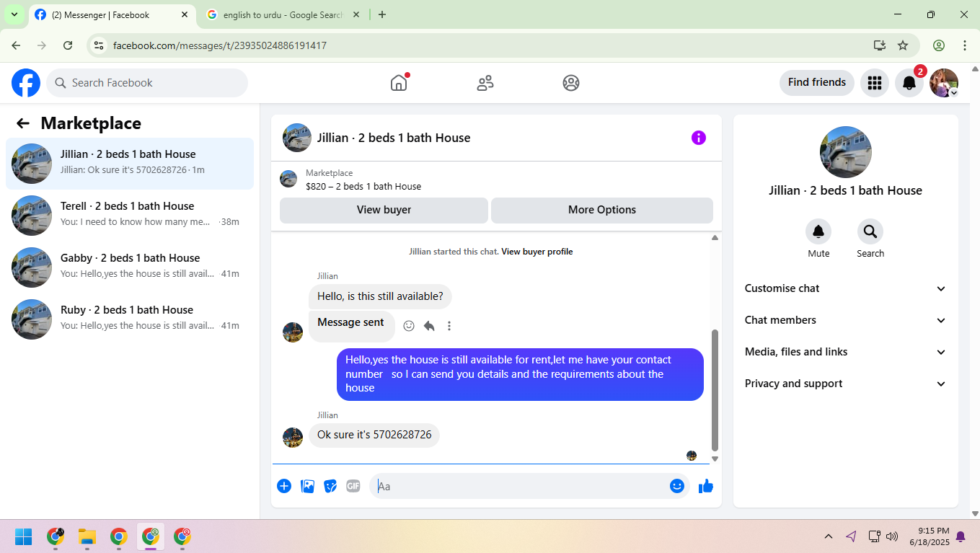Click the chat scrollbar down arrow

[x=715, y=459]
